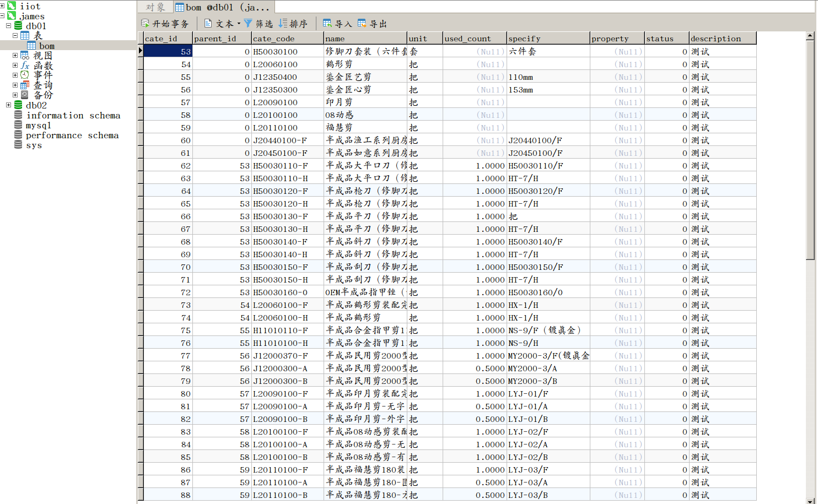Click the information_schema database icon

tap(18, 115)
